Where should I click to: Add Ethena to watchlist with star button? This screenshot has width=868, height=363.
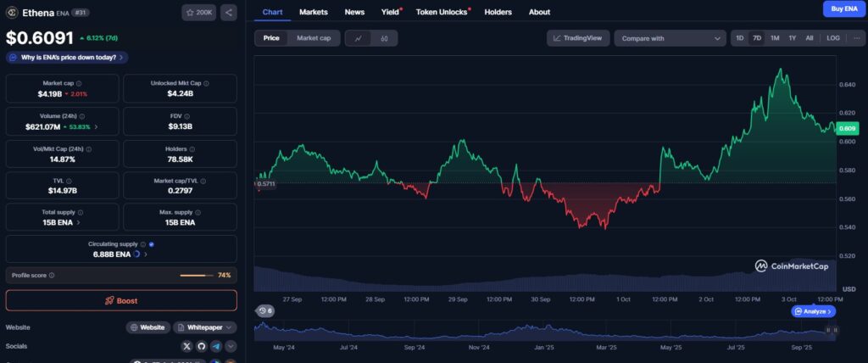point(198,13)
